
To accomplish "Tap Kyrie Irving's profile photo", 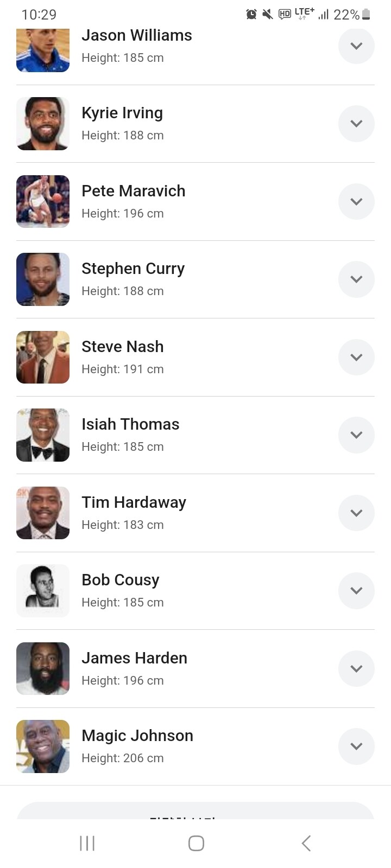I will pyautogui.click(x=43, y=124).
